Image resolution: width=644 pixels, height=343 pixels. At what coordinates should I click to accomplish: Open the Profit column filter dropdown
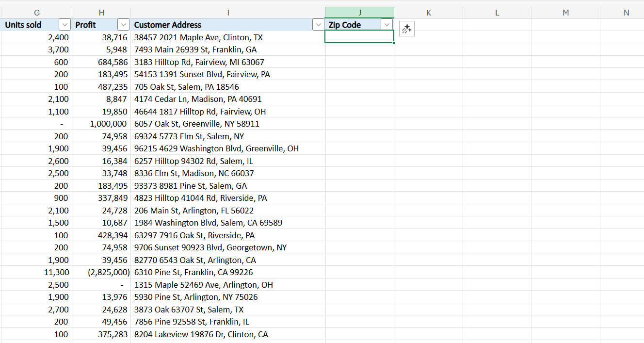(x=124, y=25)
